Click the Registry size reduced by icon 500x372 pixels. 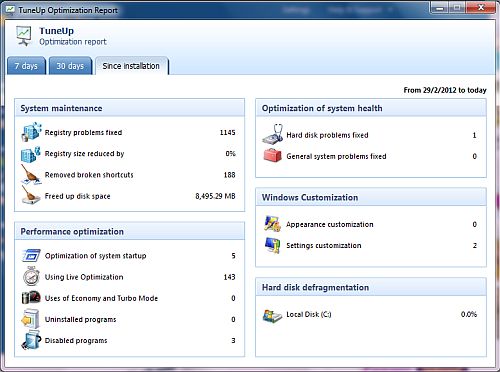coord(31,154)
